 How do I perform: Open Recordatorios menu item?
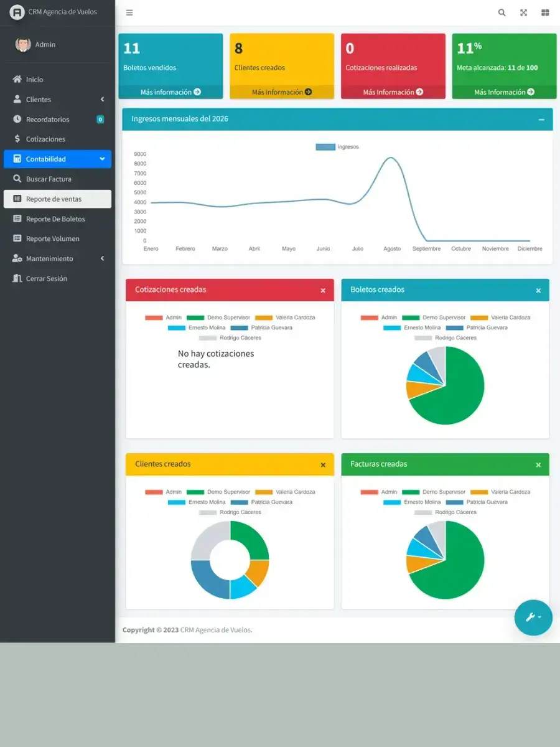pos(57,119)
